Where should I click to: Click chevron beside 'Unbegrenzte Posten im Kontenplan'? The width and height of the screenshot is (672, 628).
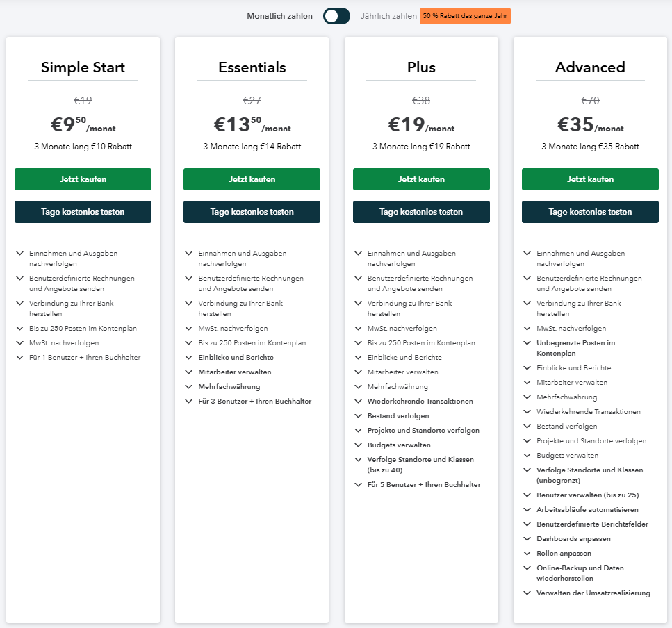click(x=527, y=342)
